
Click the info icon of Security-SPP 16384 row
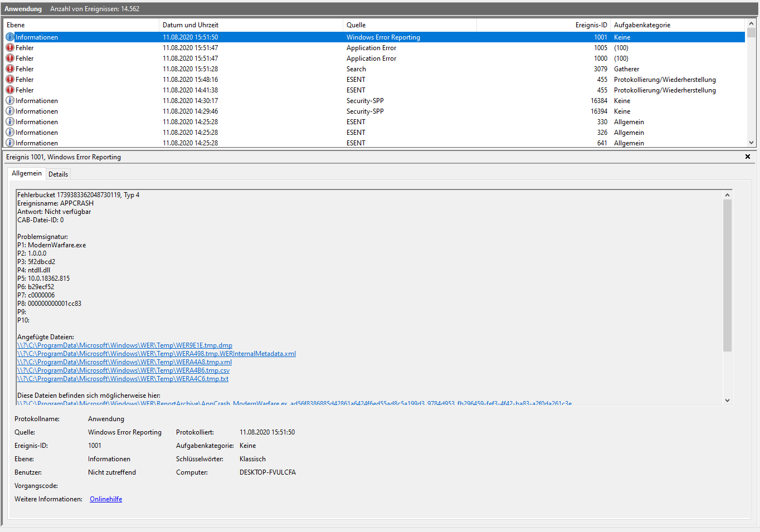point(10,100)
